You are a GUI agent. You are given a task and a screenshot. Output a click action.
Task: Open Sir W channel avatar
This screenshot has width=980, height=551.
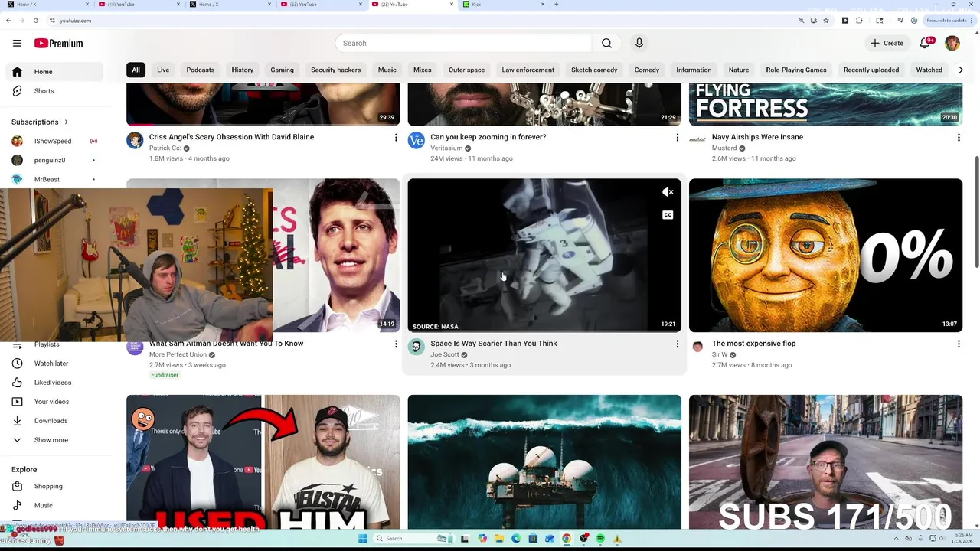tap(697, 347)
